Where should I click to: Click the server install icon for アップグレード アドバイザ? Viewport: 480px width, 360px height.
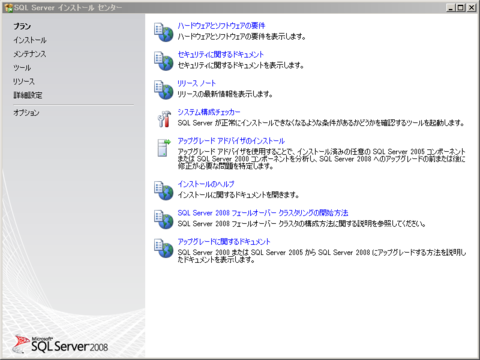tap(164, 148)
